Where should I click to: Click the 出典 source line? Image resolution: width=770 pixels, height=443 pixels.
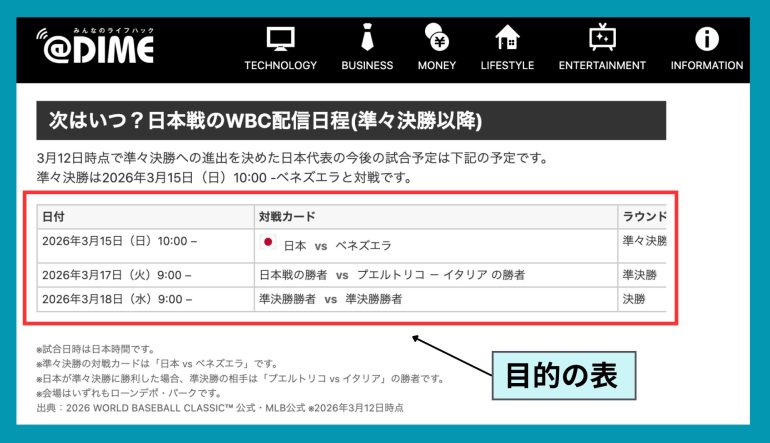point(220,408)
